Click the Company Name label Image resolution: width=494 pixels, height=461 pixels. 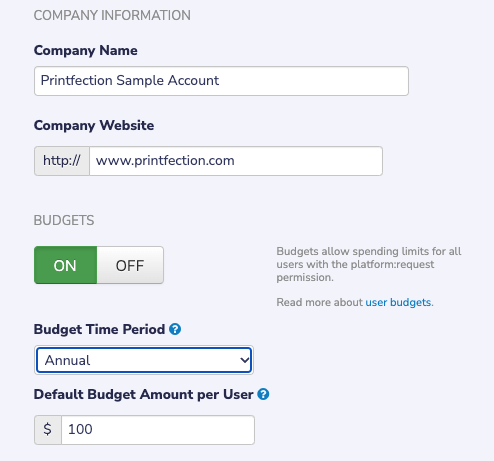coord(86,51)
